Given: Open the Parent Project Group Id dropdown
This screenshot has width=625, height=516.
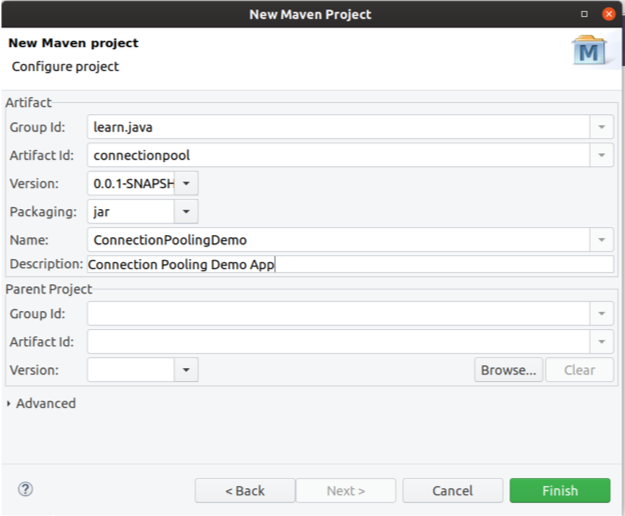Looking at the screenshot, I should click(601, 314).
